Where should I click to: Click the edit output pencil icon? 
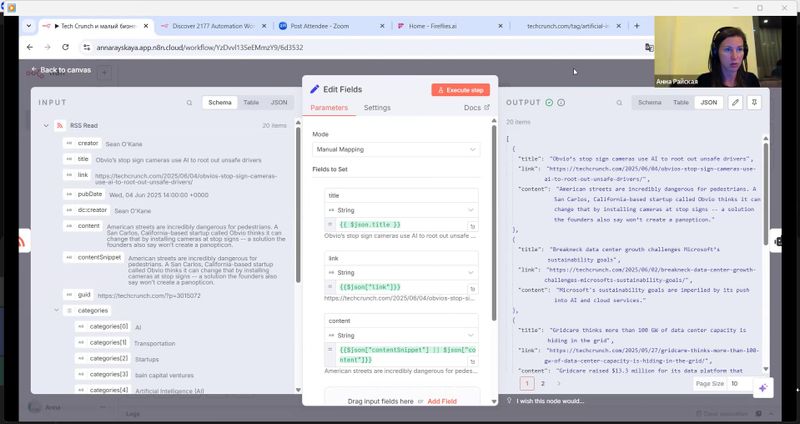(736, 102)
